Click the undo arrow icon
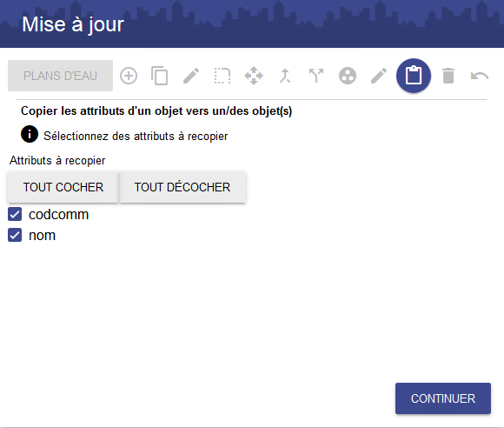504x428 pixels. click(x=480, y=76)
